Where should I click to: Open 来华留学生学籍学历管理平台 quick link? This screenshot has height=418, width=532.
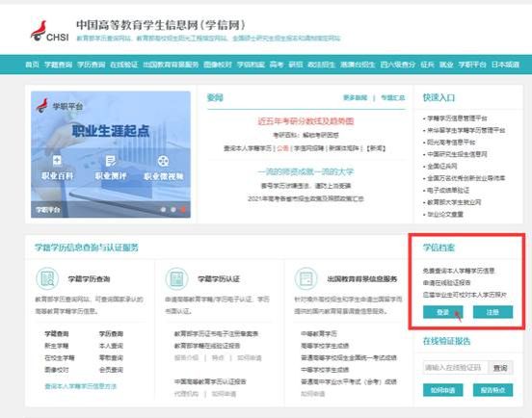465,130
